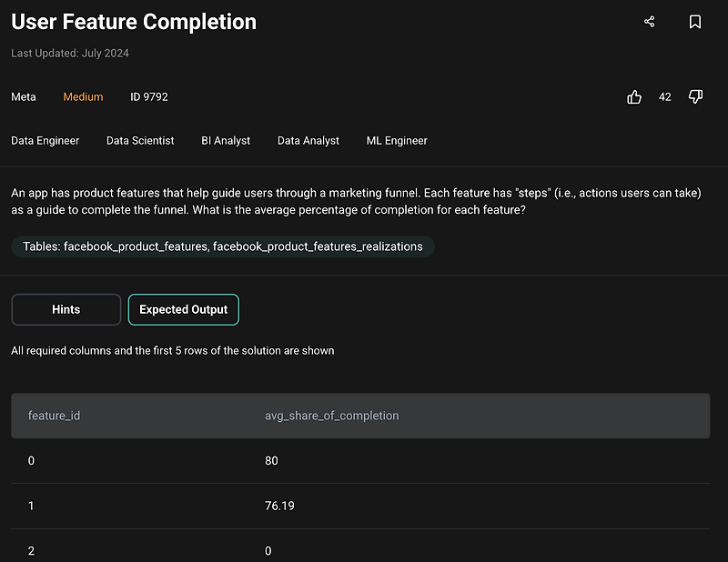Select the feature_id column header
This screenshot has width=728, height=562.
point(55,415)
